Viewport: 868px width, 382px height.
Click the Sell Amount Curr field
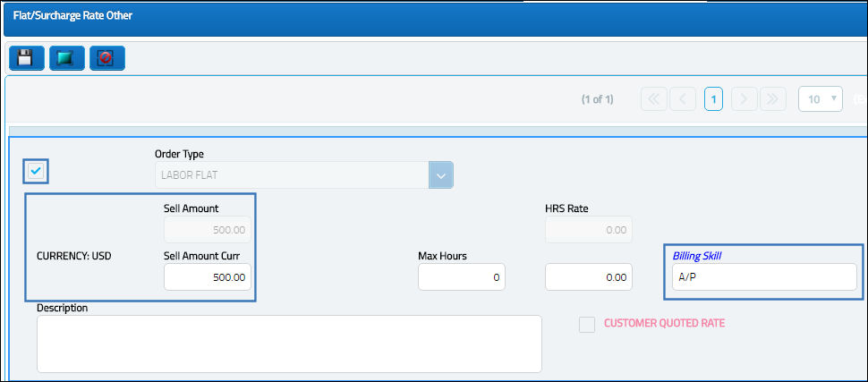[208, 276]
